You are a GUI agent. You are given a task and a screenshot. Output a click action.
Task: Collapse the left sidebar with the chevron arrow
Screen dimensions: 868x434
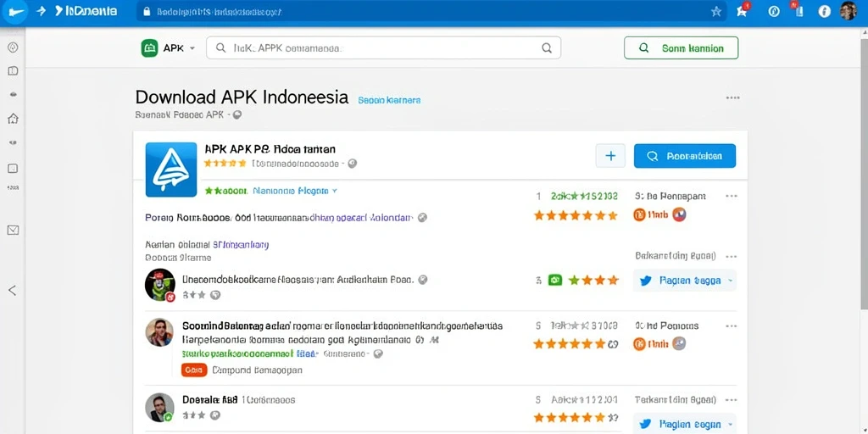coord(12,290)
